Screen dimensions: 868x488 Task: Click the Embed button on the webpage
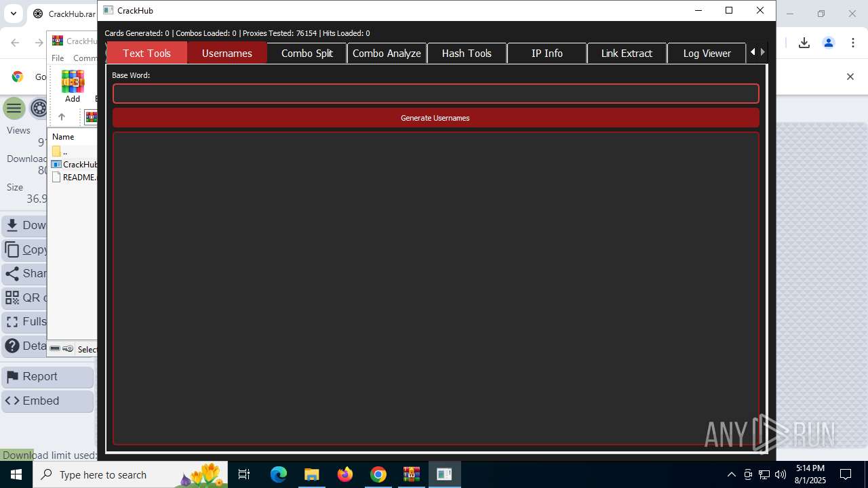[47, 401]
